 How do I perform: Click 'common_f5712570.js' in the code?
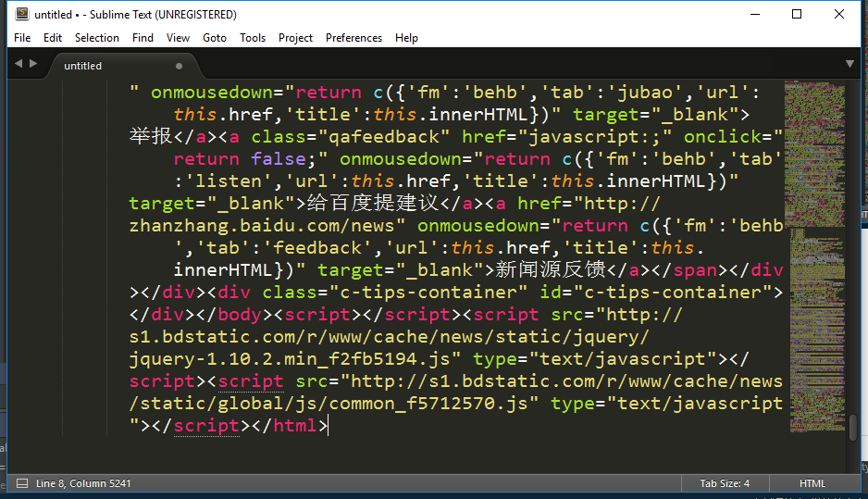coord(428,404)
